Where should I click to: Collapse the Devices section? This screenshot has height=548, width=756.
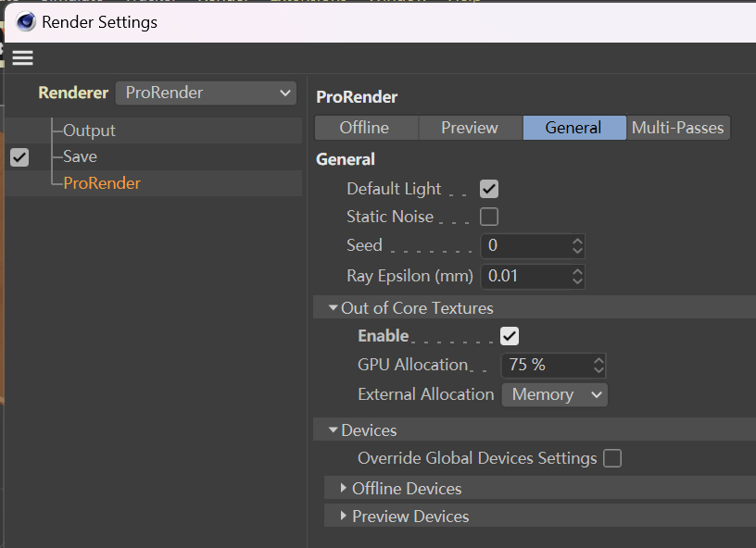[333, 430]
